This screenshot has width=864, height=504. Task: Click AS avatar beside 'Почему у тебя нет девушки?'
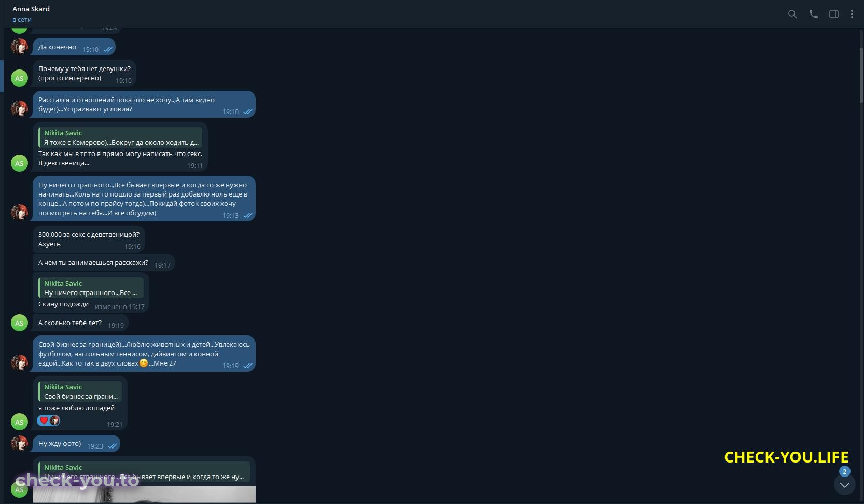tap(19, 78)
